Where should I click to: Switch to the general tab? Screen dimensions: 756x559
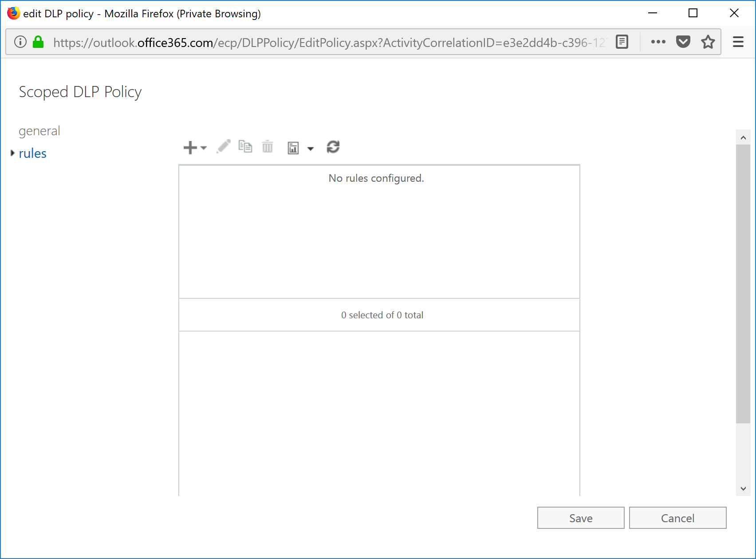click(39, 131)
